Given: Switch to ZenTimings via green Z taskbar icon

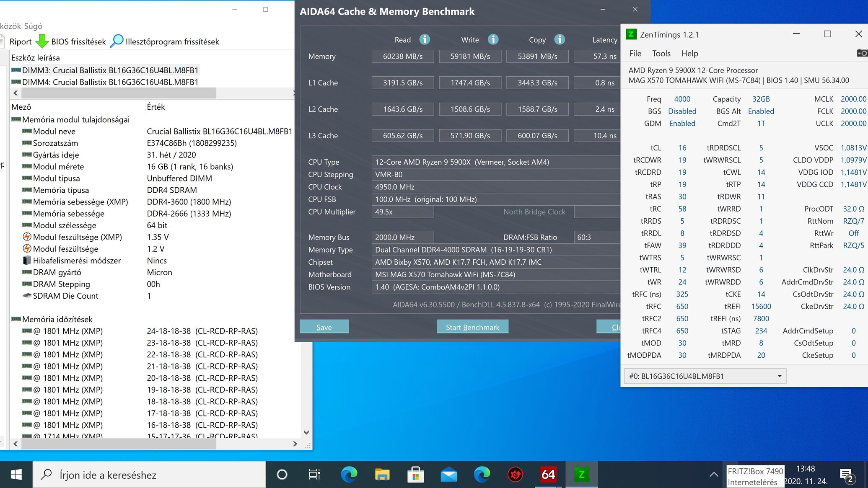Looking at the screenshot, I should click(581, 475).
